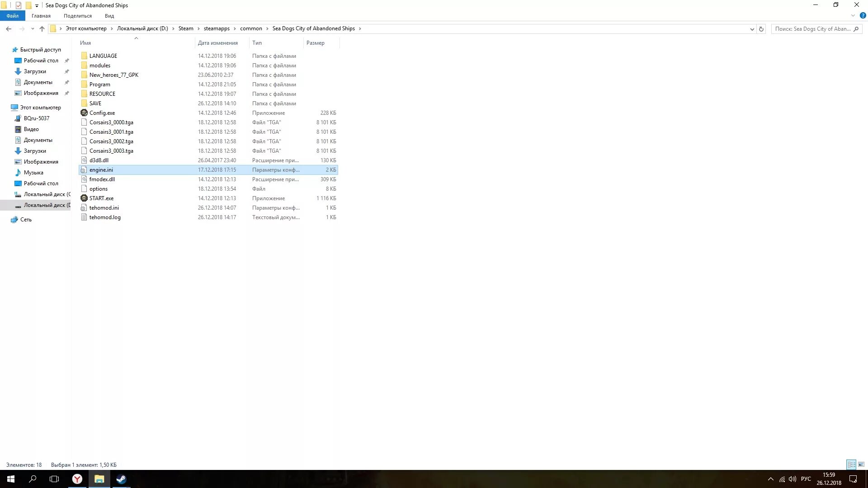This screenshot has height=488, width=868.
Task: Click the common breadcrumb segment
Action: coord(251,28)
